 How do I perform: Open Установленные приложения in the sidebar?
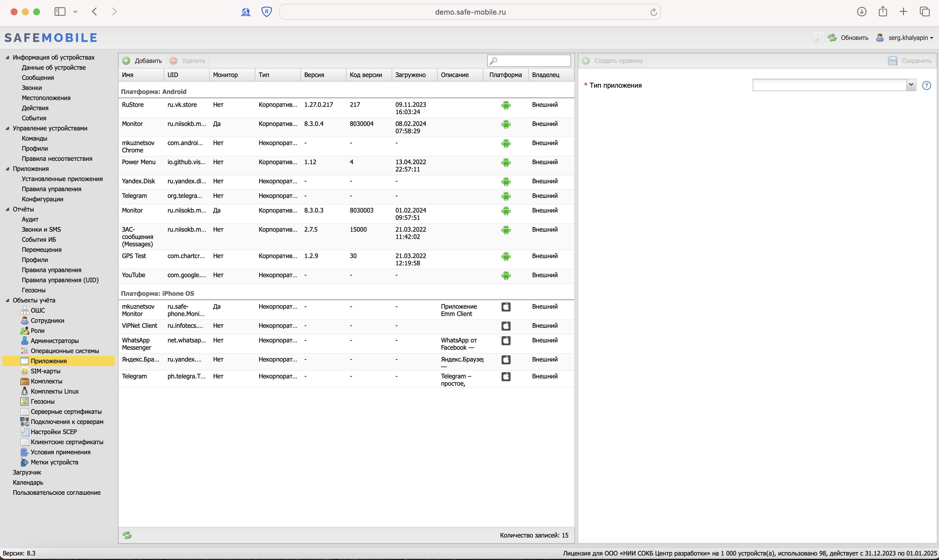(x=62, y=179)
